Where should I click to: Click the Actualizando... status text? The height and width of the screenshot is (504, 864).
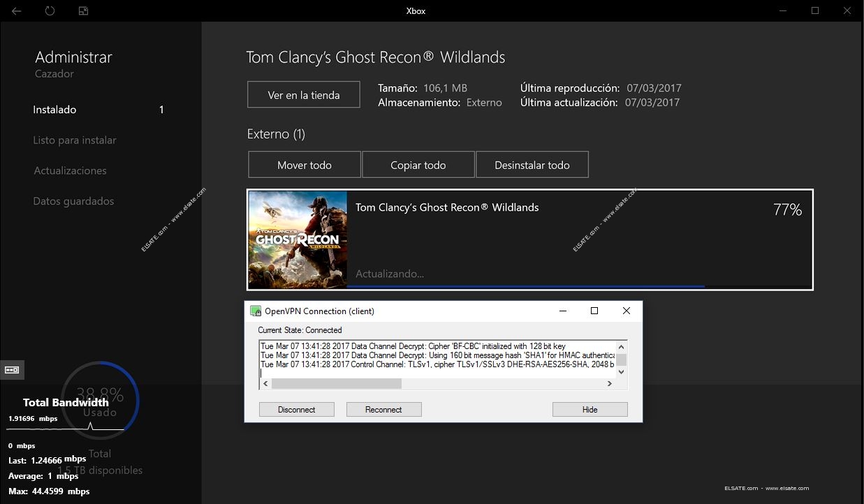390,274
